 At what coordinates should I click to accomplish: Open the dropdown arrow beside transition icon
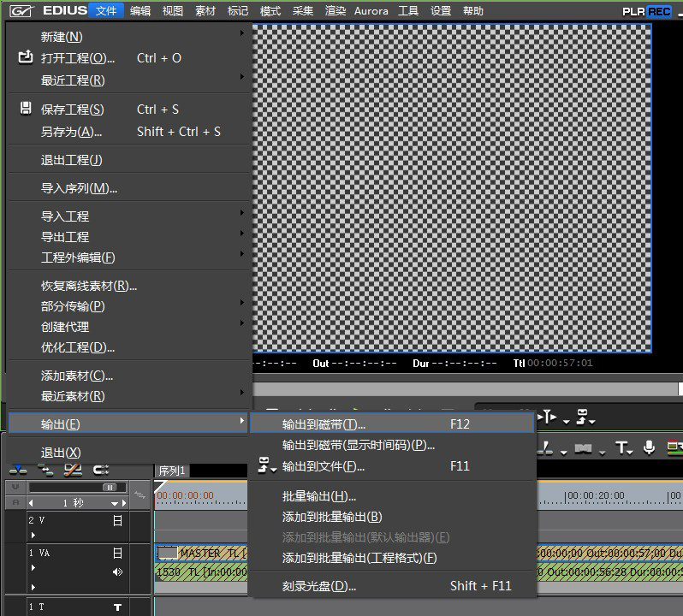click(x=602, y=453)
